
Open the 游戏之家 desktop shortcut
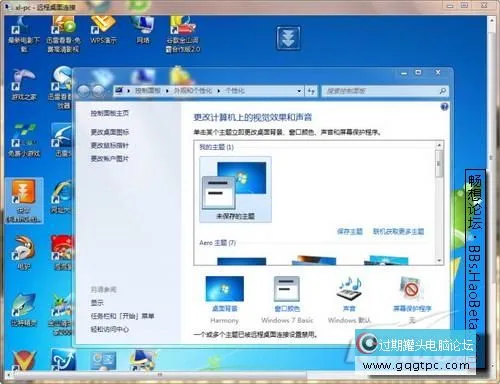tap(23, 85)
